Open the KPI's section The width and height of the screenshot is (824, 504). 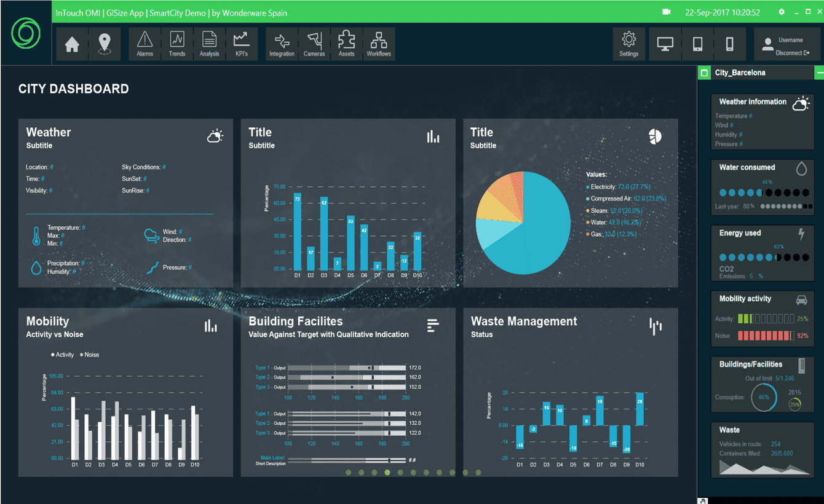[x=241, y=44]
